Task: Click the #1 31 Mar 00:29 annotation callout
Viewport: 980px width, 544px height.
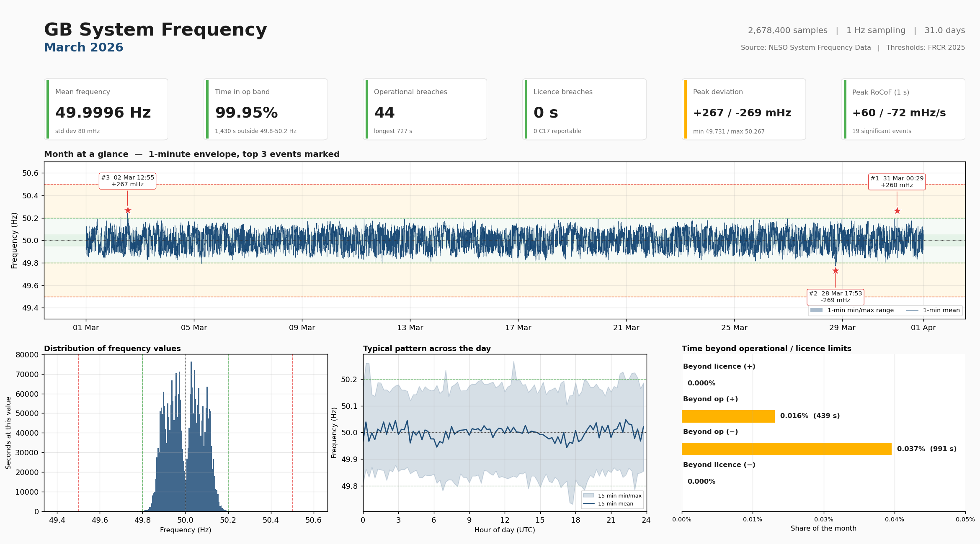Action: coord(896,181)
